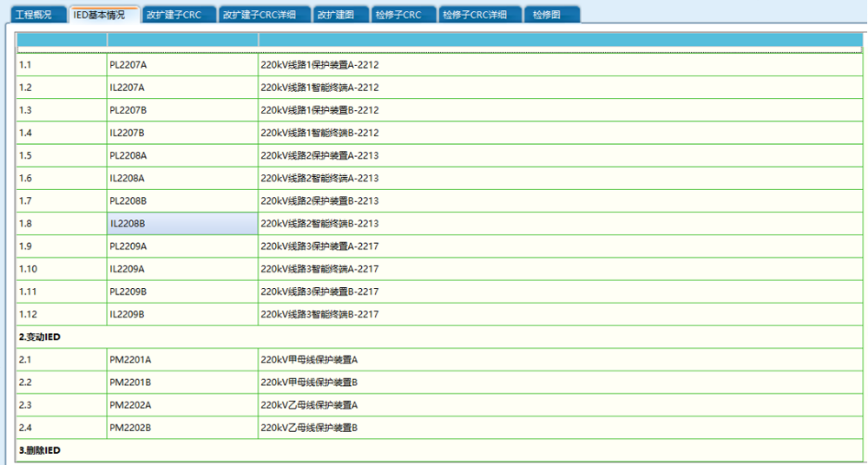868x465 pixels.
Task: Select the PM2202B device cell
Action: point(130,427)
